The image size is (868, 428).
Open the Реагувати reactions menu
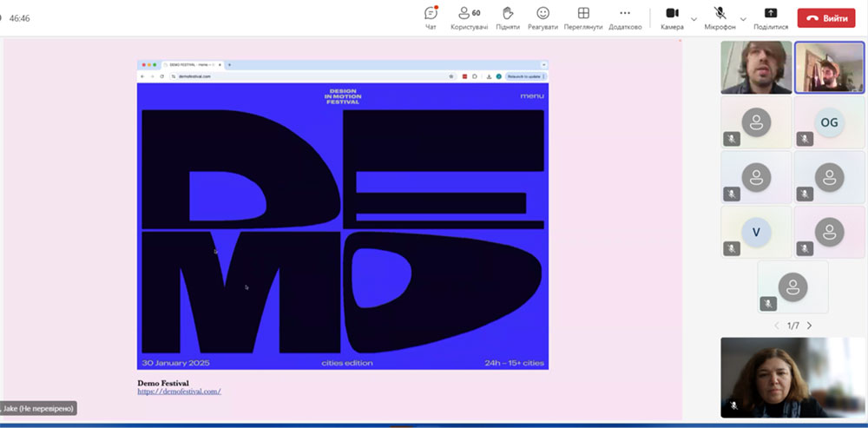(x=543, y=18)
